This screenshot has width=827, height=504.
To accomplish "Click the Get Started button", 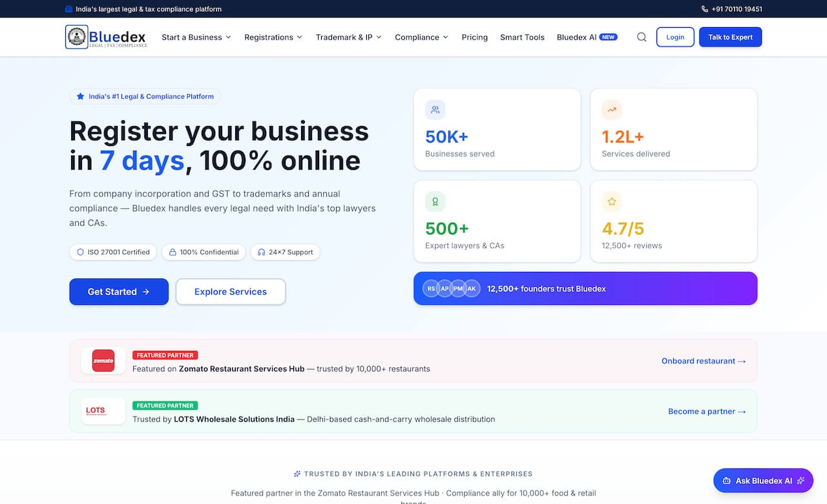I will 119,291.
